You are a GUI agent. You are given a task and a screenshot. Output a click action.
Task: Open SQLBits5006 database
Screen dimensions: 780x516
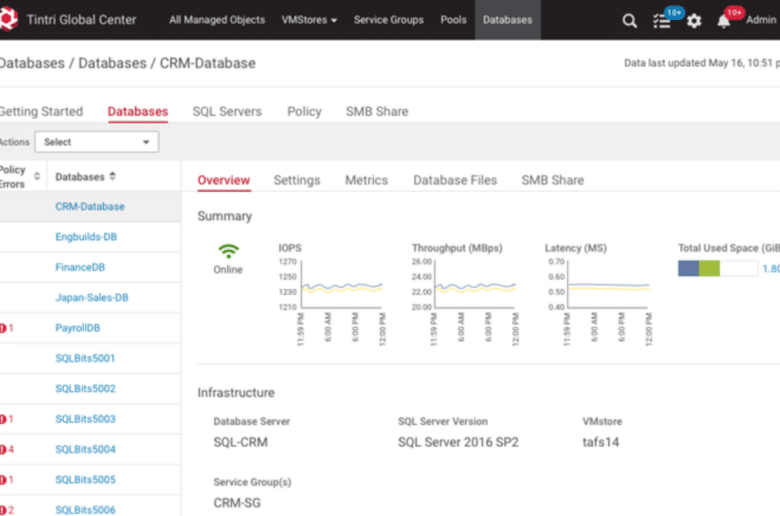click(x=85, y=510)
